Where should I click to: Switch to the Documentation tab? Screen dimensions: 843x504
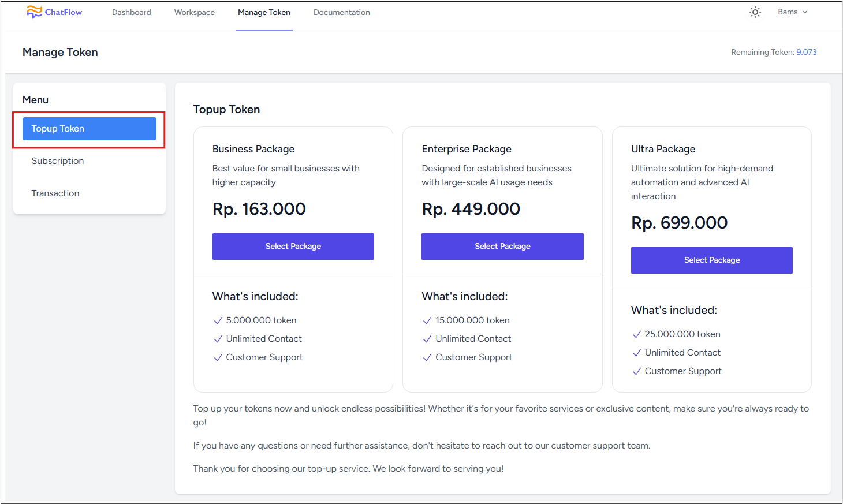(342, 12)
